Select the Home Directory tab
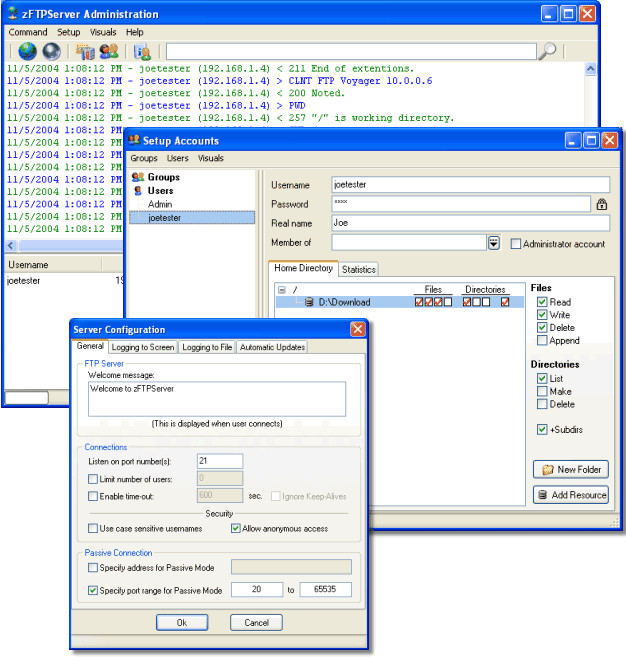 [x=303, y=268]
